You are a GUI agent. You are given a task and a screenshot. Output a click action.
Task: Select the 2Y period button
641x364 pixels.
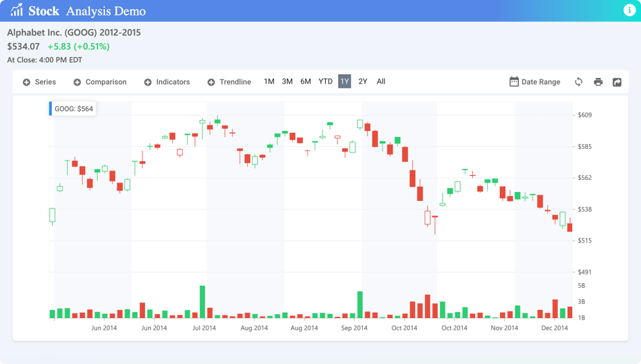tap(362, 82)
